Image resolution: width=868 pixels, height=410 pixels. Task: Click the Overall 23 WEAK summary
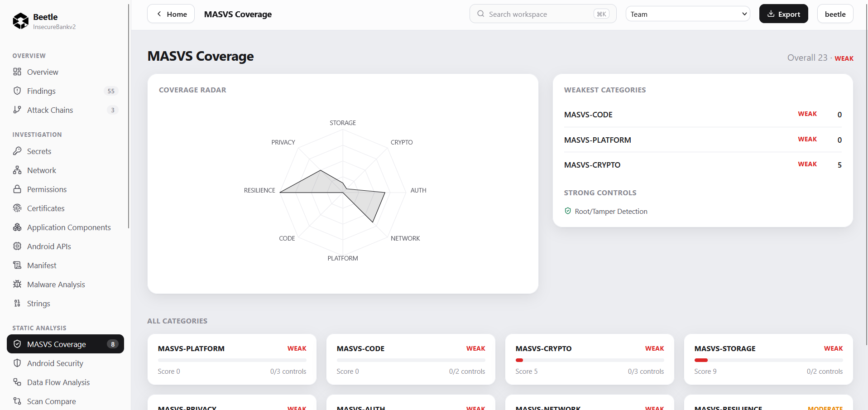820,58
